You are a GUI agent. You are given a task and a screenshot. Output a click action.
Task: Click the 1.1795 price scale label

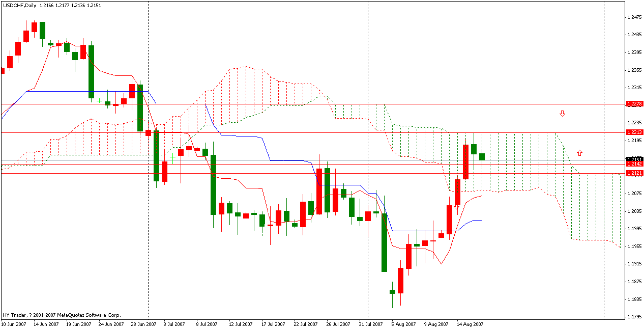coord(635,317)
